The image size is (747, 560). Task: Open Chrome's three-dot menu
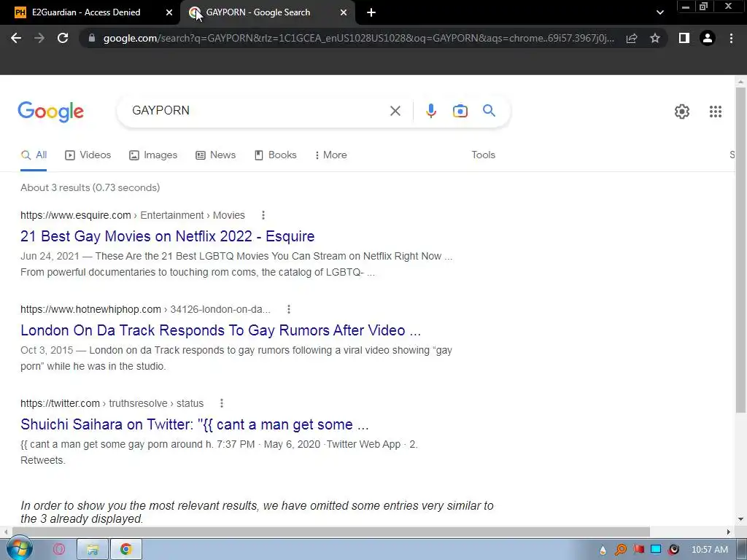click(x=731, y=38)
